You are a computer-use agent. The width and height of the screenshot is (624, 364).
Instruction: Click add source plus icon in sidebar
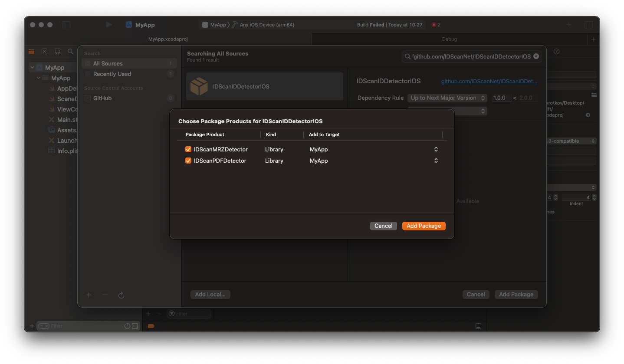point(89,295)
